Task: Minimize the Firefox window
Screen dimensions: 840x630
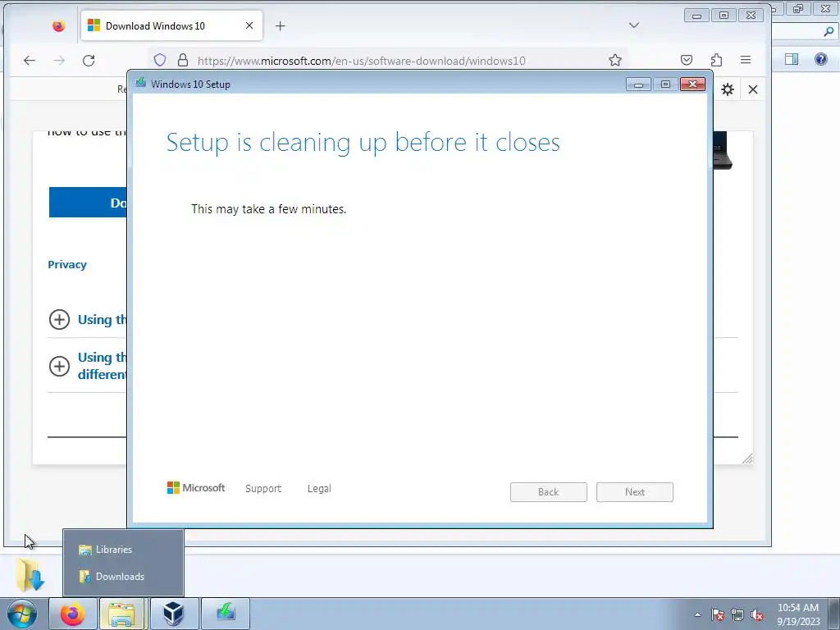Action: 697,16
